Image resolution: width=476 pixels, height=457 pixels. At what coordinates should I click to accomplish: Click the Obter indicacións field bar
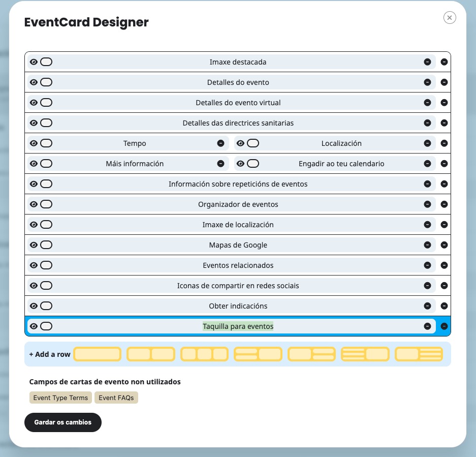point(238,306)
